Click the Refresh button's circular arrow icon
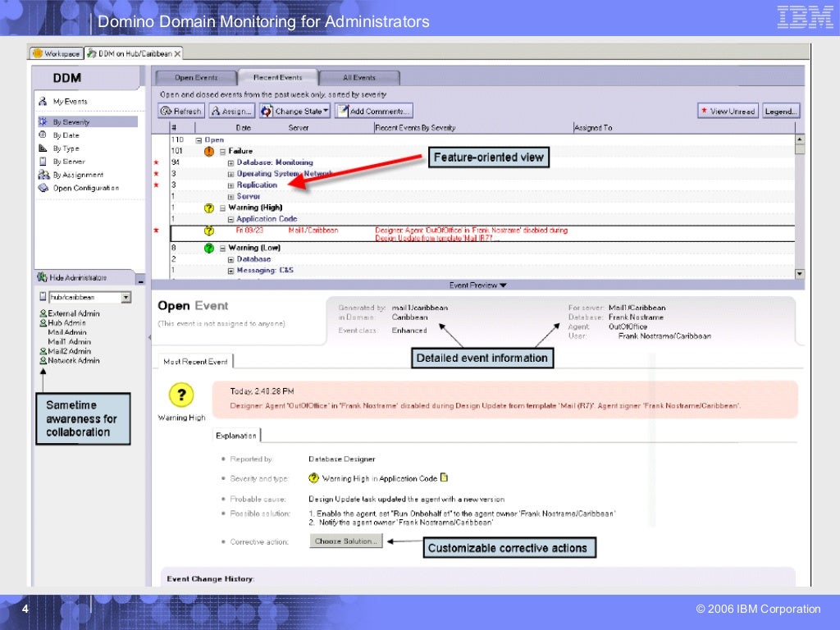Screen dimensions: 840x630 (x=166, y=111)
